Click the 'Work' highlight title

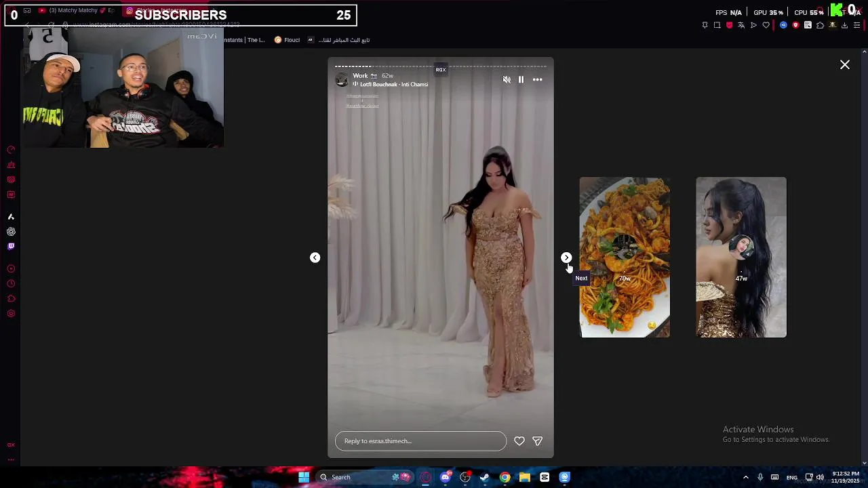(x=360, y=76)
